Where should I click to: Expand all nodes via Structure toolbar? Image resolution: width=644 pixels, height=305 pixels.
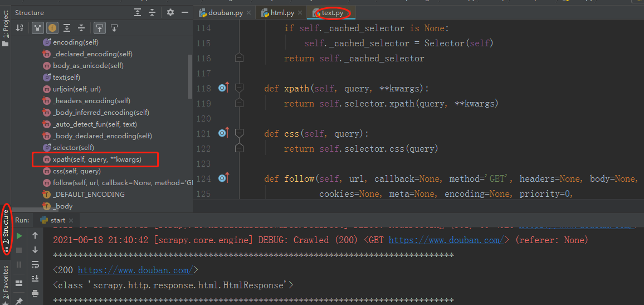click(67, 28)
